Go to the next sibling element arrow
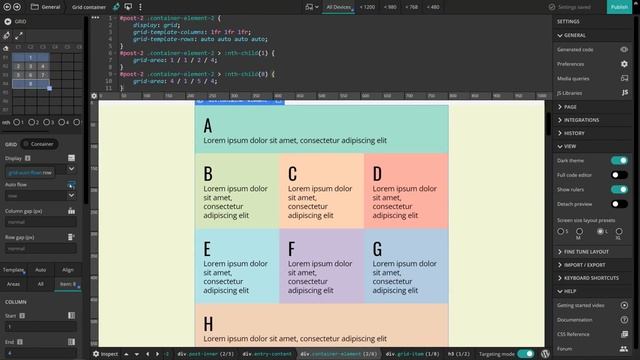The width and height of the screenshot is (640, 360). (x=157, y=354)
